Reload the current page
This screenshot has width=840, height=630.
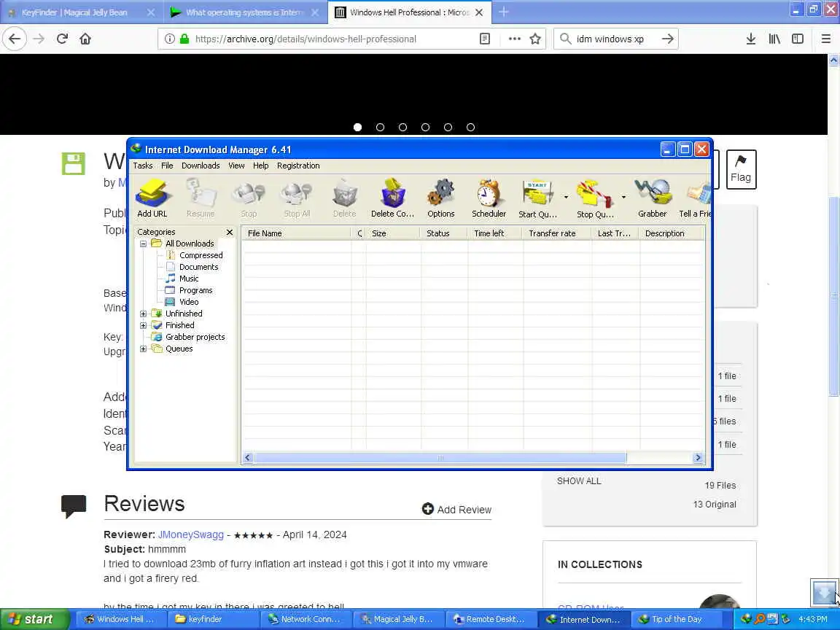coord(62,39)
